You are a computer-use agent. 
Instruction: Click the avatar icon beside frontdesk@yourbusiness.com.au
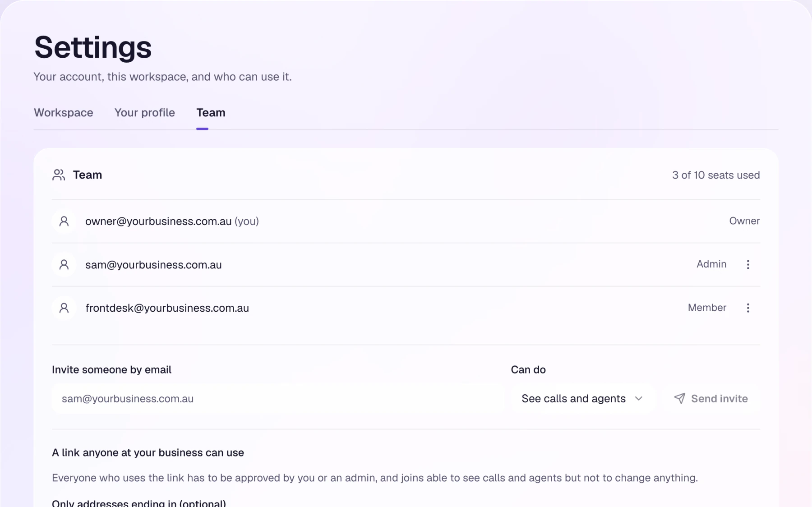tap(64, 308)
